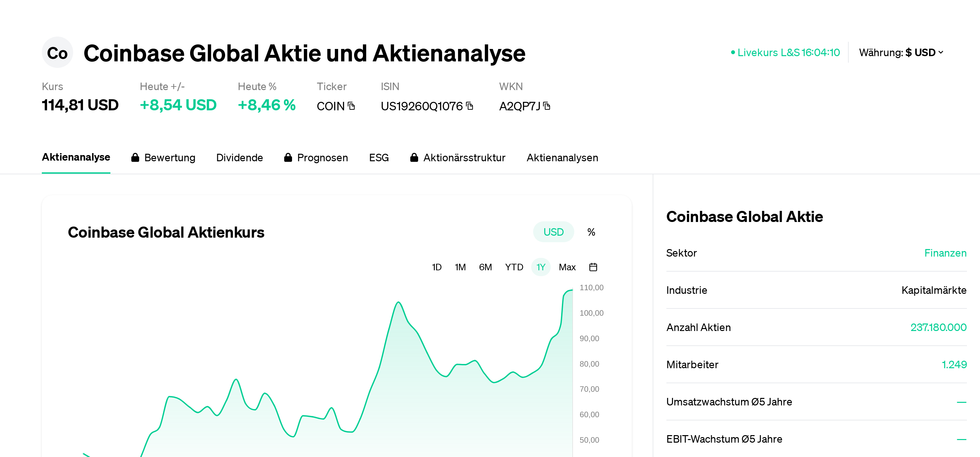The image size is (980, 457).
Task: Select the 1Y chart time range
Action: point(541,267)
